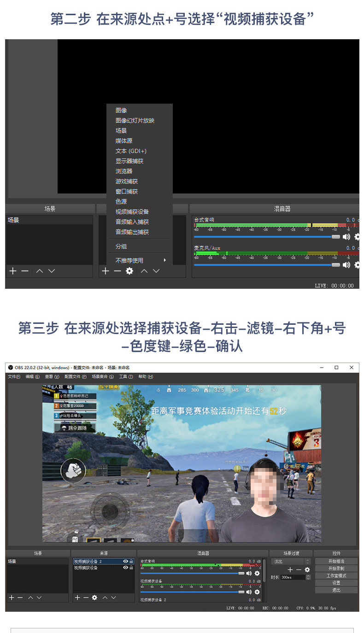Screen dimensions: 364x633
Task: Click the 开始推流 button
Action: 336,562
